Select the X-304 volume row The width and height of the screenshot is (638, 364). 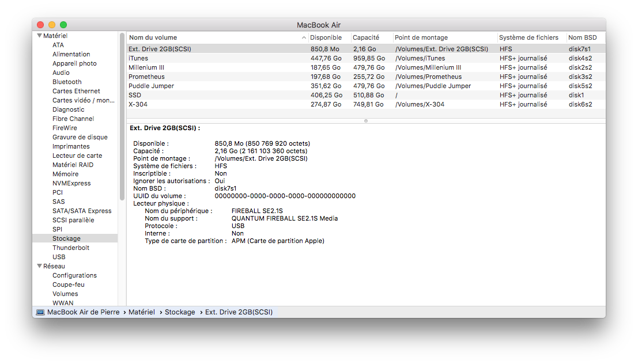366,104
